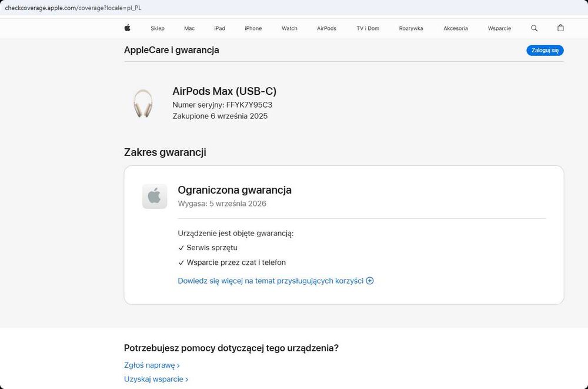Screen dimensions: 588x389
Task: Select the serial number FFYK7Y95C3 text
Action: (249, 105)
